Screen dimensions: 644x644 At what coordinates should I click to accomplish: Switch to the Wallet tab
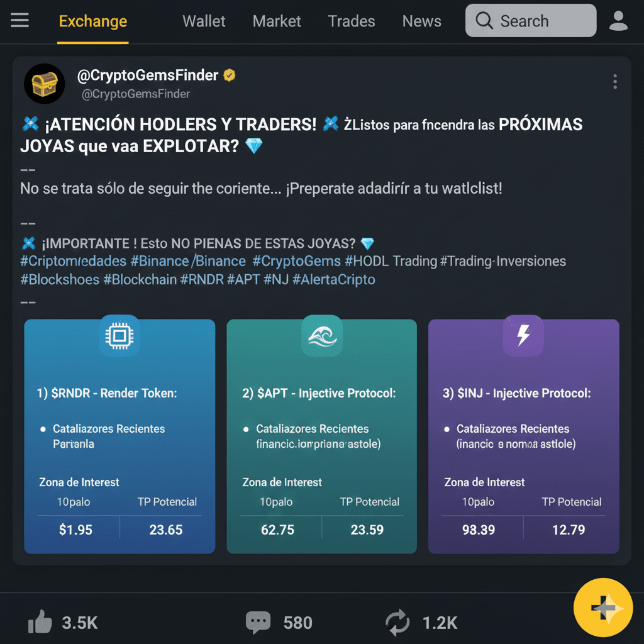204,21
